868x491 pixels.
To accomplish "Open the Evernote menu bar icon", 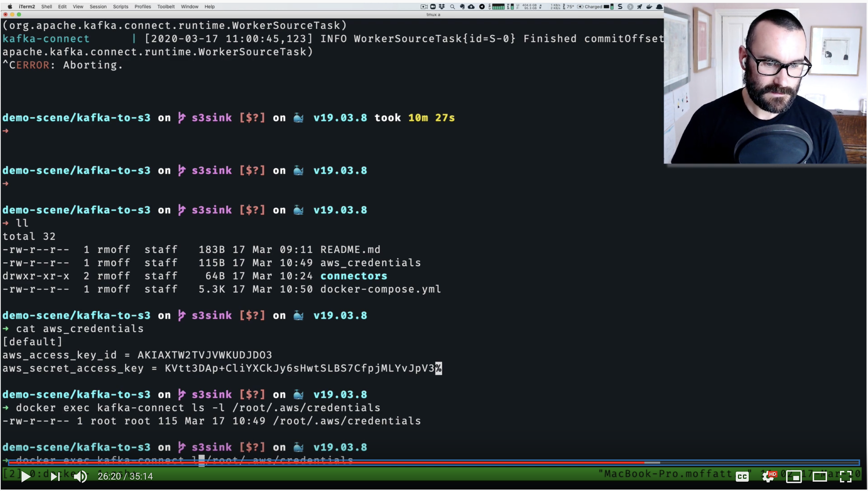I will [462, 6].
